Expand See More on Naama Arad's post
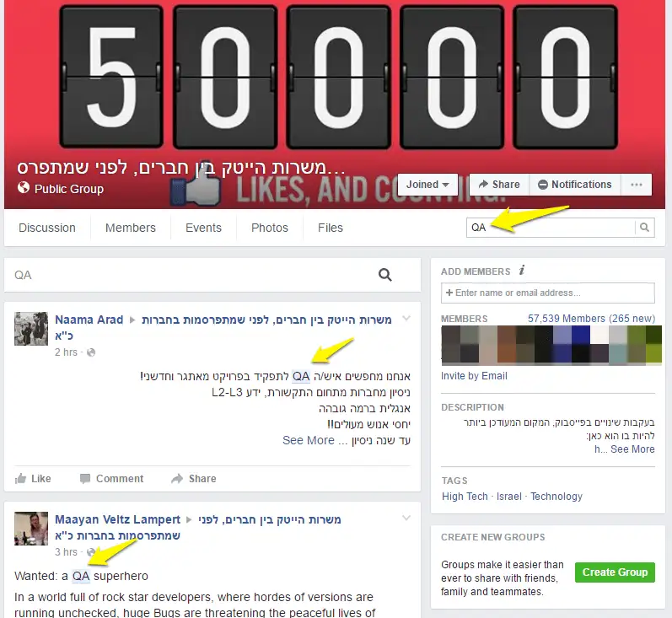Screen dimensions: 672x618 308,440
